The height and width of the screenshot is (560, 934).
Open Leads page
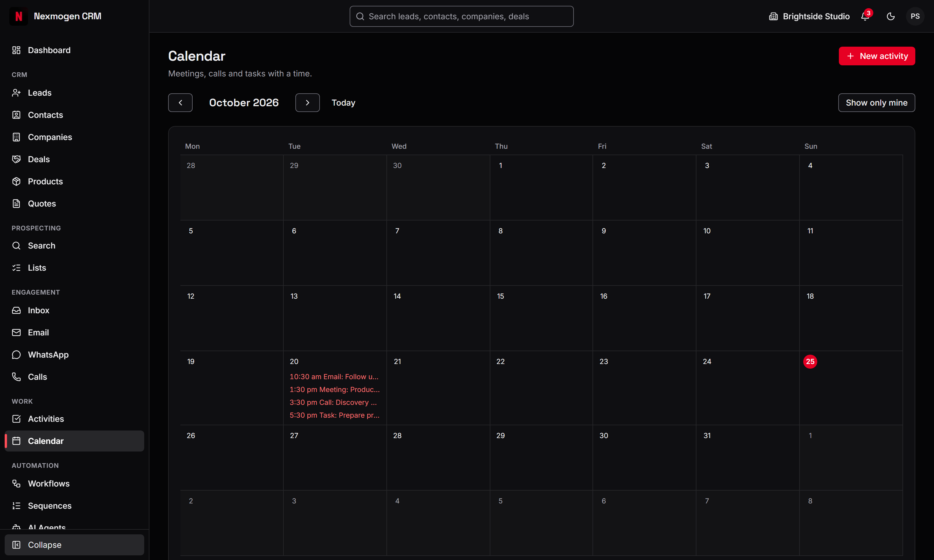74,93
